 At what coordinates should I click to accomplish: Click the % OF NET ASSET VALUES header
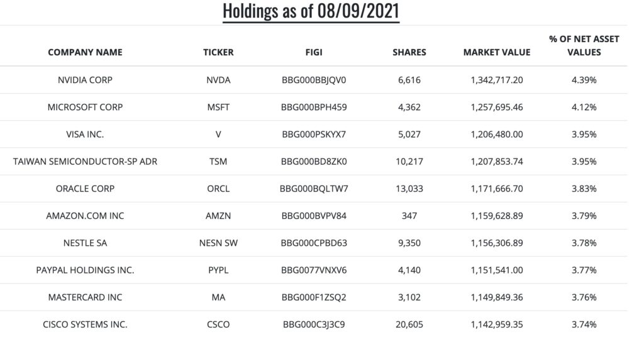click(x=584, y=45)
